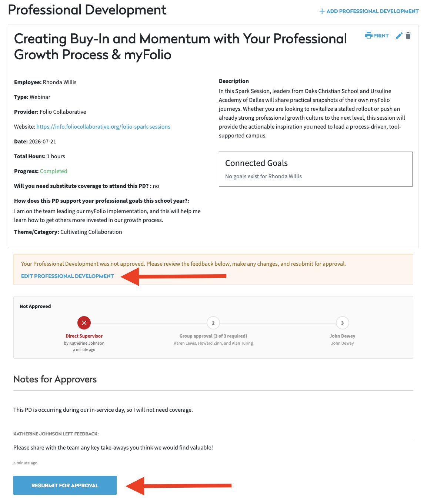Viewport: 437px width, 504px height.
Task: Click Edit Professional Development link
Action: pyautogui.click(x=67, y=276)
